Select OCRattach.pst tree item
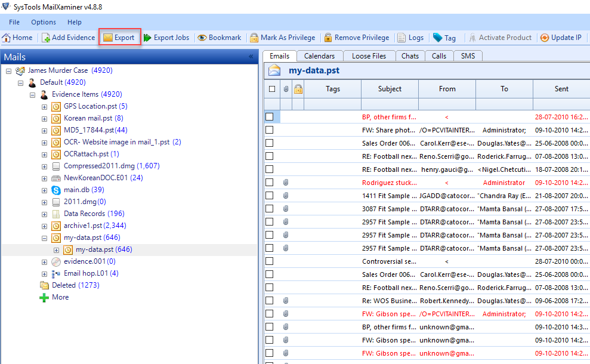 tap(91, 154)
